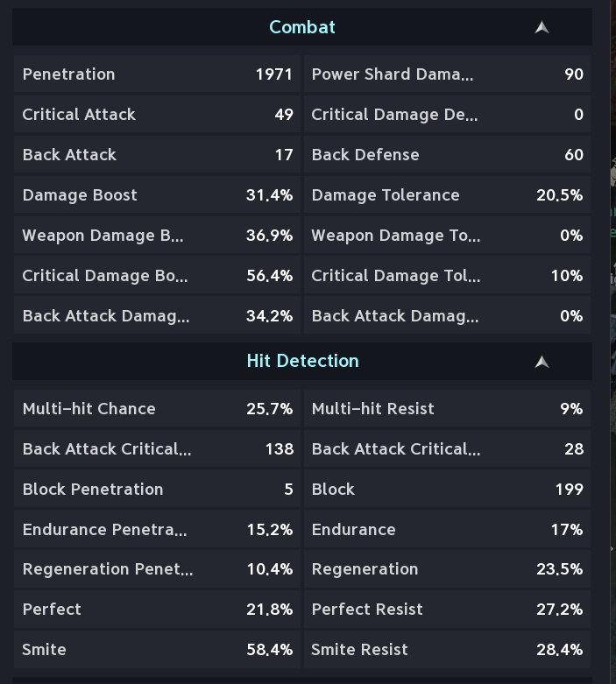Image resolution: width=616 pixels, height=684 pixels.
Task: Select the Block stat with value 199
Action: click(448, 490)
